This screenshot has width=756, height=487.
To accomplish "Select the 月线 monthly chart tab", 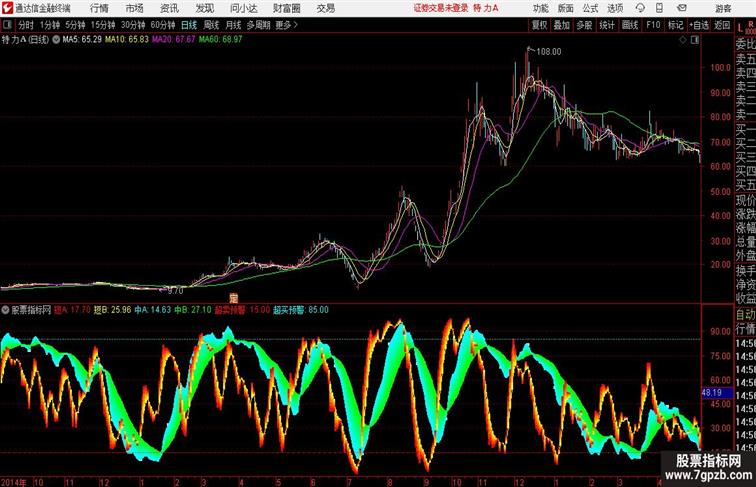I will click(233, 25).
